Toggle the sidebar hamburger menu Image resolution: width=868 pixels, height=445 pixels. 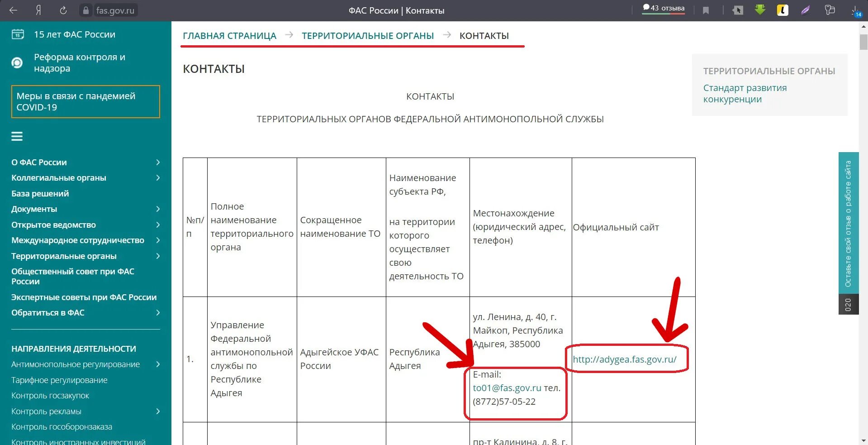tap(17, 136)
